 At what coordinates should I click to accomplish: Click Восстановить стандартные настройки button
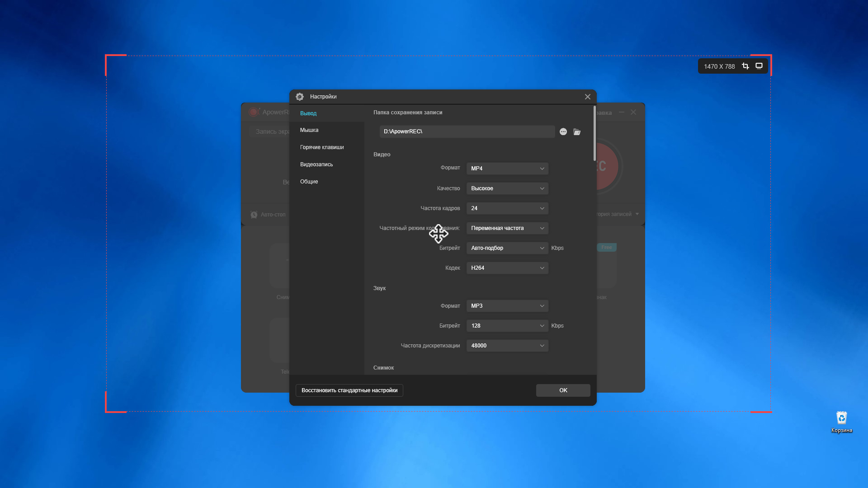click(349, 390)
